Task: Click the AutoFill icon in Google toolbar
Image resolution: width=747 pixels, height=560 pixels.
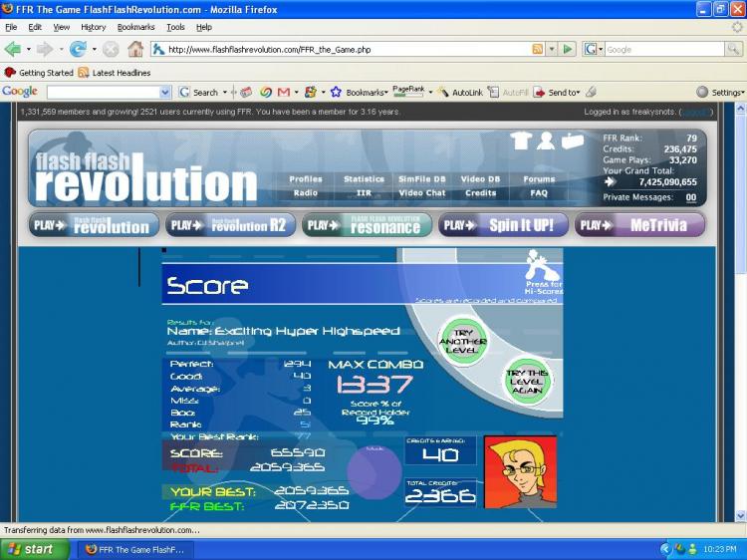Action: [x=494, y=92]
